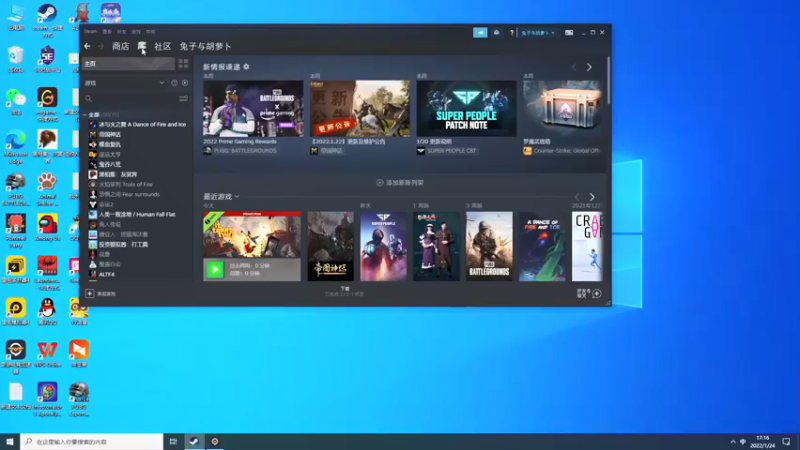The width and height of the screenshot is (800, 450).
Task: Open the downloads status at bottom
Action: click(x=345, y=291)
